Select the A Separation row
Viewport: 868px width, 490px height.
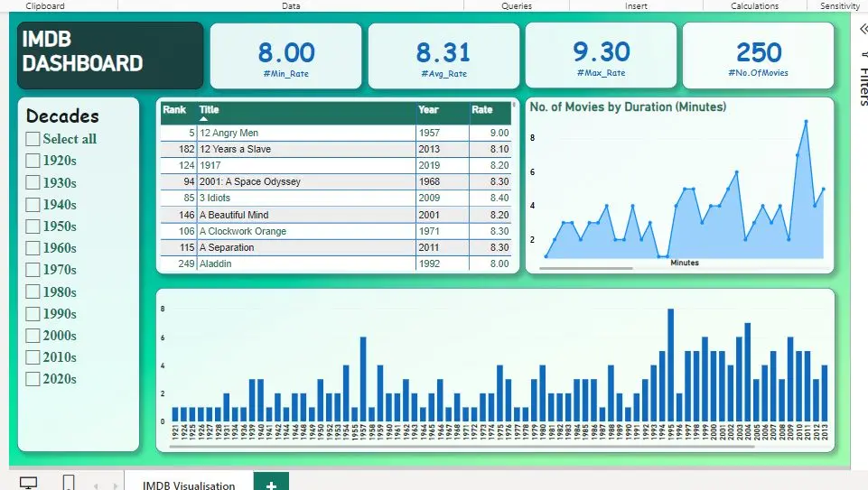click(x=336, y=247)
